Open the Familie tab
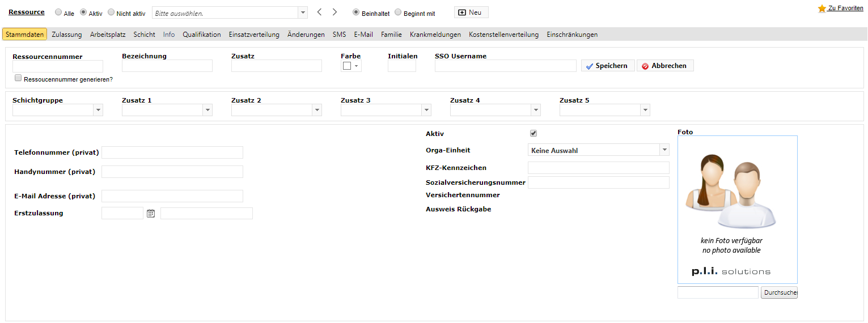 pos(391,35)
